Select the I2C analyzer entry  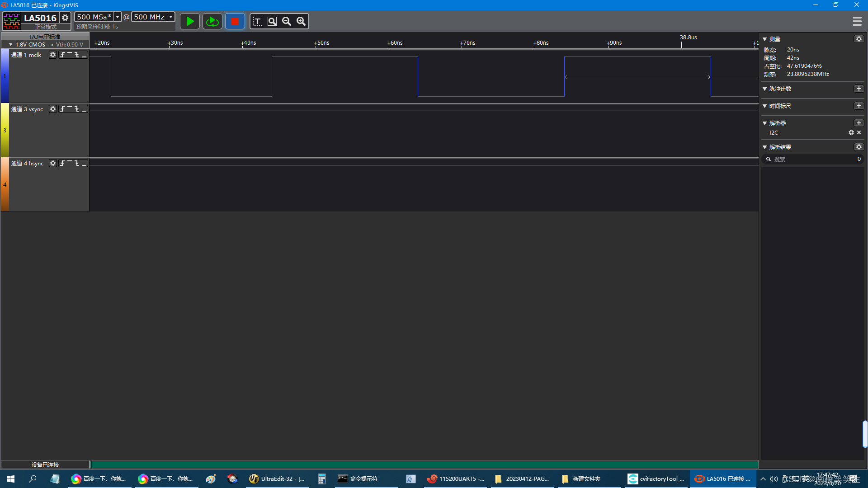coord(774,132)
